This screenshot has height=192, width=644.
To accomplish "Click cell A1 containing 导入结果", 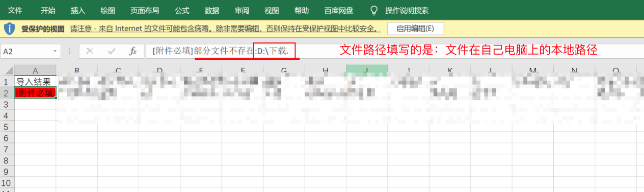I will (35, 82).
